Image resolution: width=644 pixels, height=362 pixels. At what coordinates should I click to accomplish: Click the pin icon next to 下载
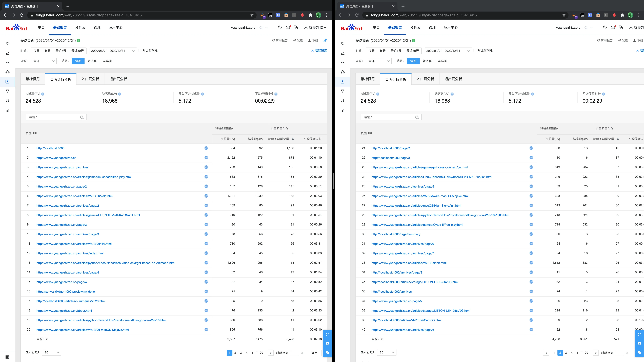point(325,40)
